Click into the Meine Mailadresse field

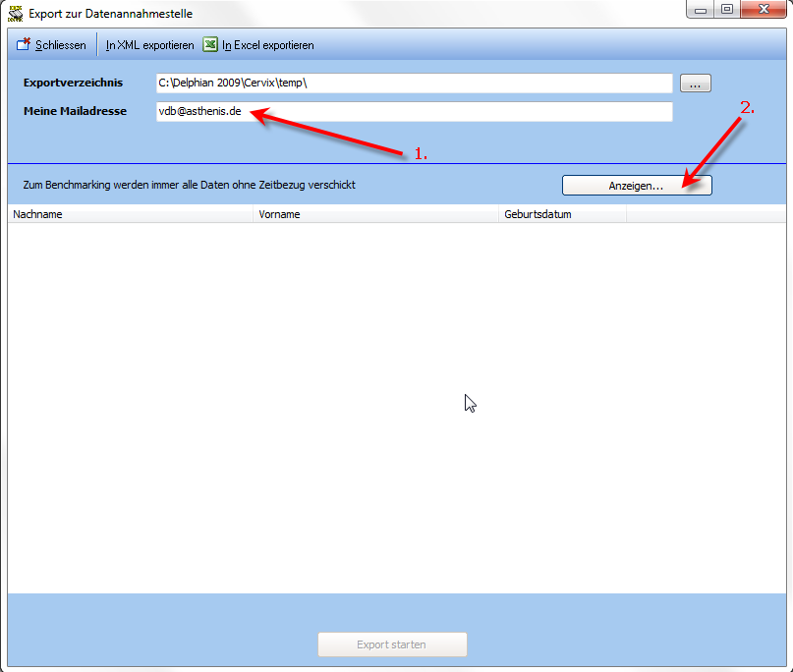tap(413, 112)
